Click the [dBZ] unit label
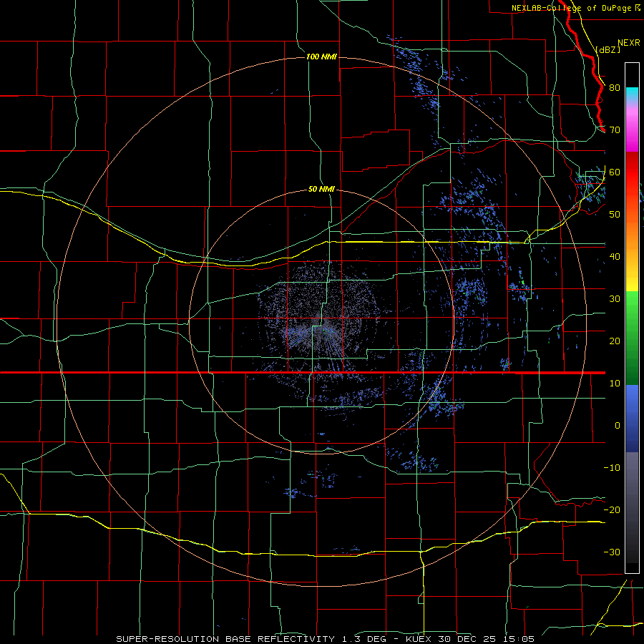The width and height of the screenshot is (644, 644). click(x=608, y=49)
